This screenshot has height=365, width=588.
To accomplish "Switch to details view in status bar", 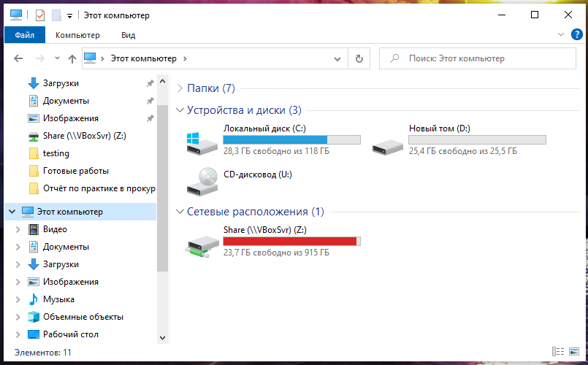I will [559, 352].
